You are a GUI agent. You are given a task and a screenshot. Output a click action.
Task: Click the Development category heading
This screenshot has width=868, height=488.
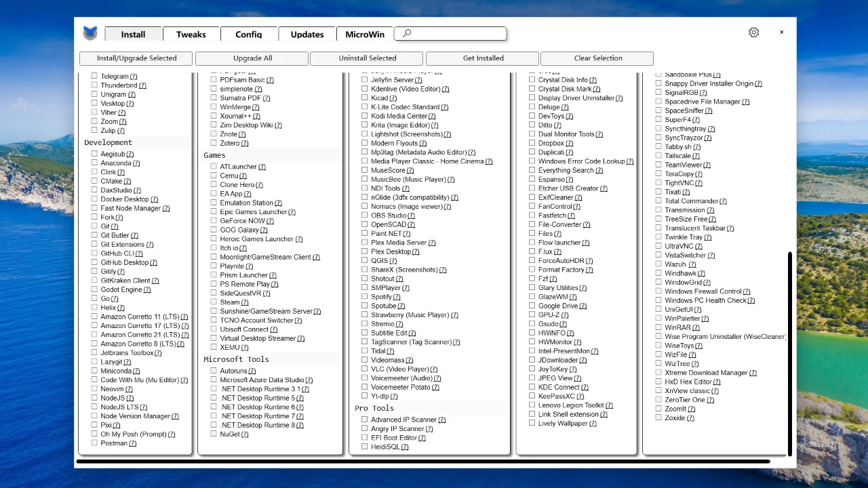point(108,142)
